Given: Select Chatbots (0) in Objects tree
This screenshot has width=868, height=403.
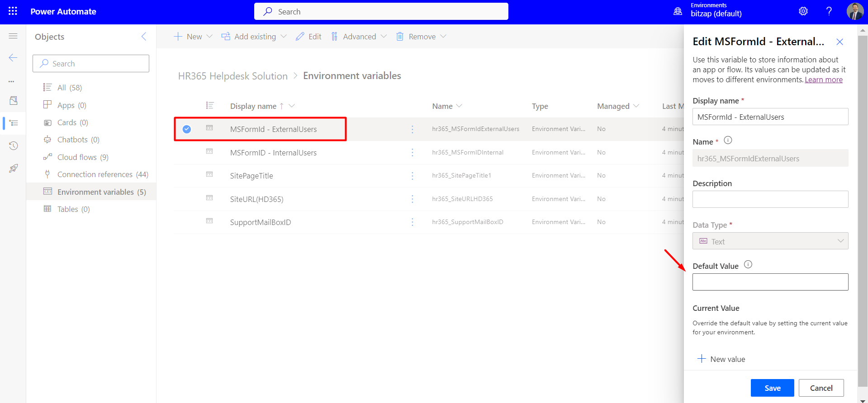Looking at the screenshot, I should 78,140.
